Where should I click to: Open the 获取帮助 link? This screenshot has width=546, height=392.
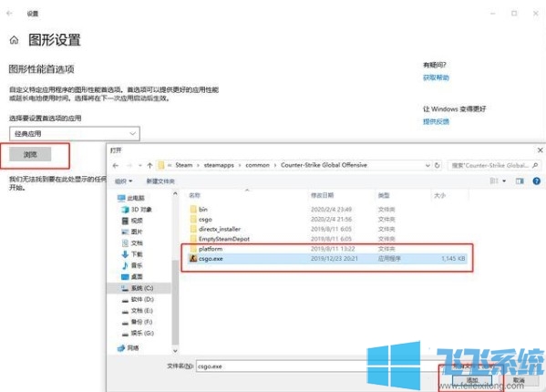[436, 77]
